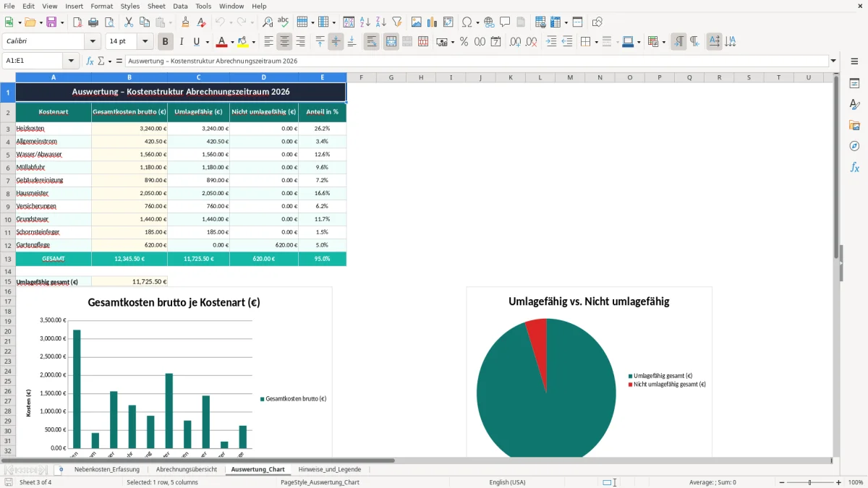Switch to Abrechnungsübersicht sheet tab
This screenshot has width=868, height=488.
point(187,469)
